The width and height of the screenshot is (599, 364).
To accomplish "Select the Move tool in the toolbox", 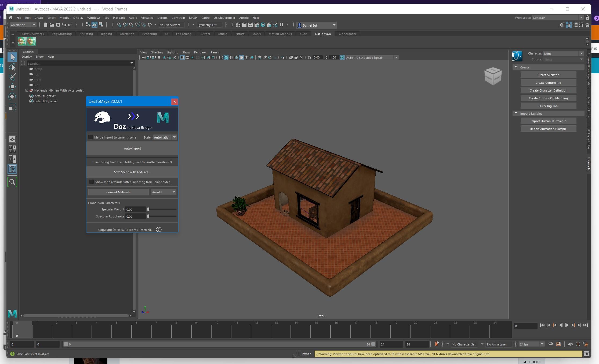I will (12, 87).
